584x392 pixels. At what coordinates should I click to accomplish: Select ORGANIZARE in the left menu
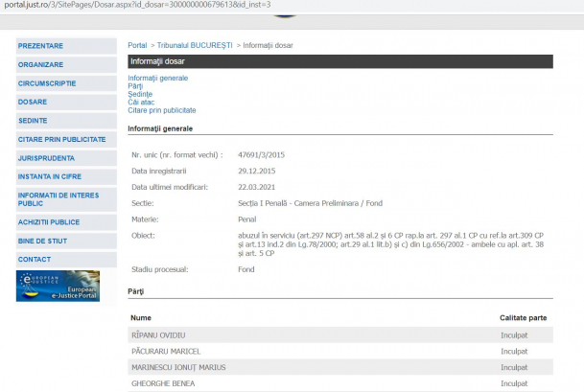pyautogui.click(x=40, y=64)
